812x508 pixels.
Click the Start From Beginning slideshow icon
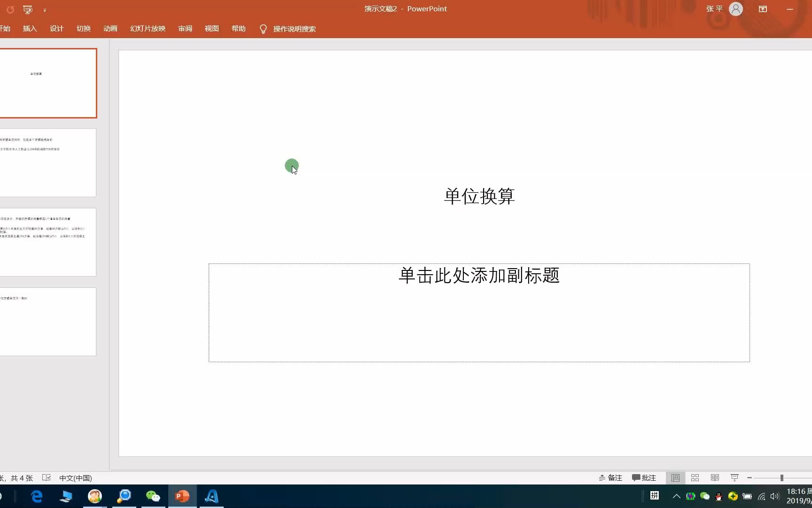click(28, 9)
